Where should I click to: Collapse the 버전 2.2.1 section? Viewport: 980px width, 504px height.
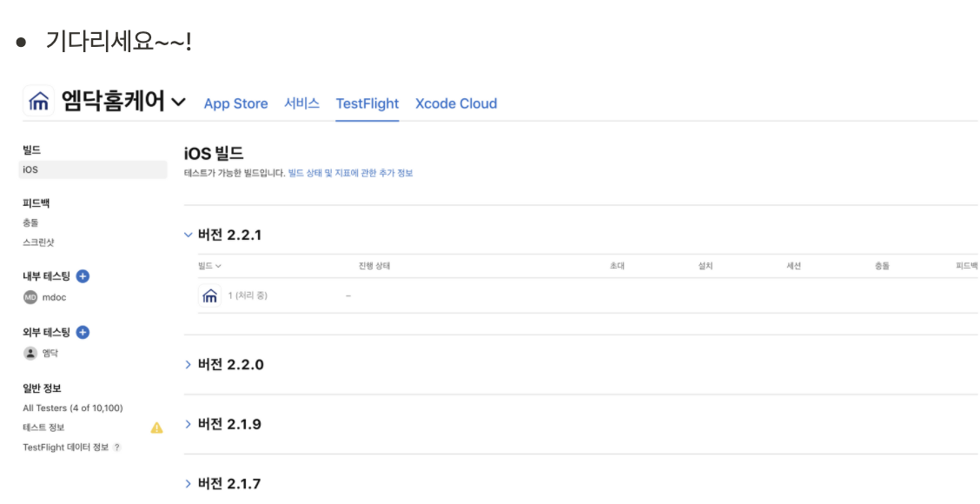189,235
